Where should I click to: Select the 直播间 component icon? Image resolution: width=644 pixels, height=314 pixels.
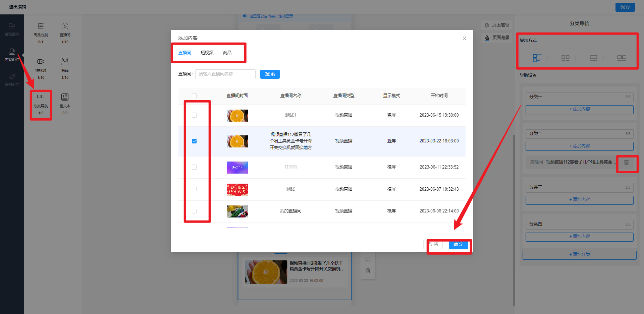[x=65, y=26]
